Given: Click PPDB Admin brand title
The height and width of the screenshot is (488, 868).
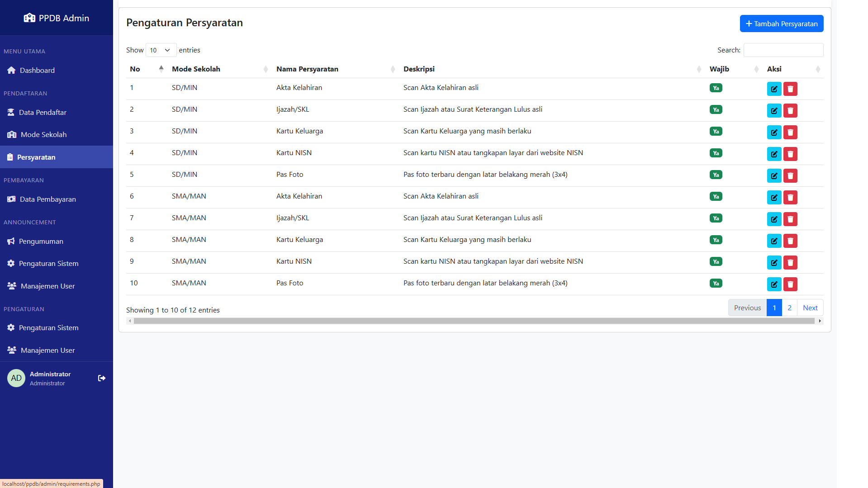Looking at the screenshot, I should [x=64, y=18].
